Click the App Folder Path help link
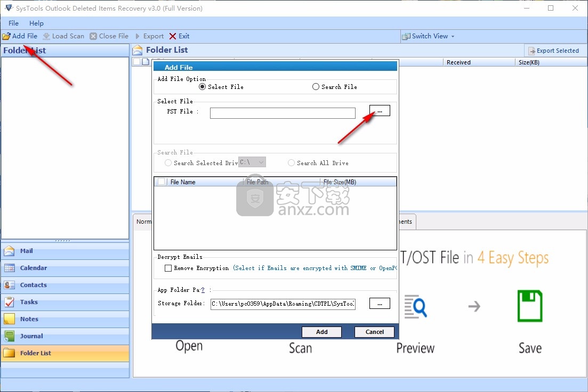Viewport: 588px width, 392px height. click(x=203, y=290)
